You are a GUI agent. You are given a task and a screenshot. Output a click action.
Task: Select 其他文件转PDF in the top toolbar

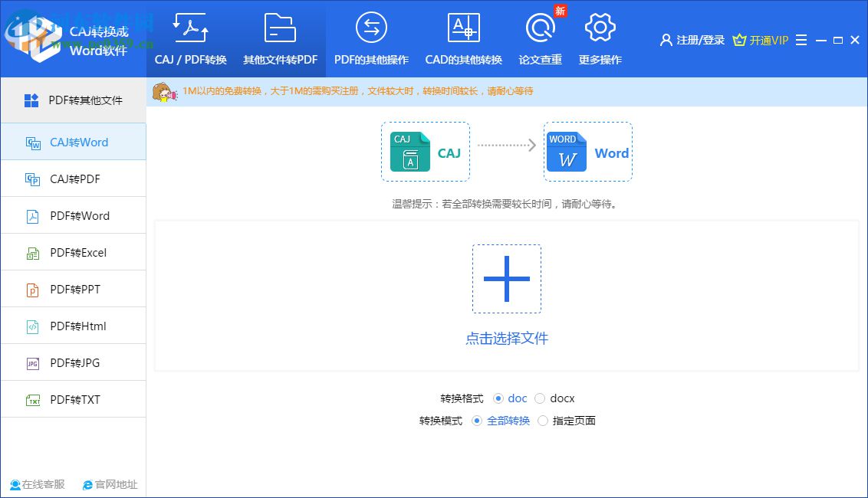coord(280,38)
